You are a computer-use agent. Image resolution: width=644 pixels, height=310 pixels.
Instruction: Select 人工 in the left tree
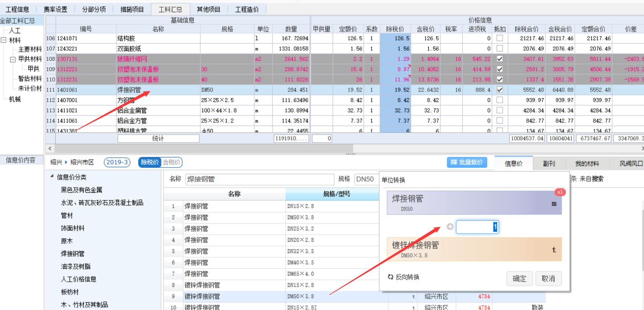tap(15, 31)
